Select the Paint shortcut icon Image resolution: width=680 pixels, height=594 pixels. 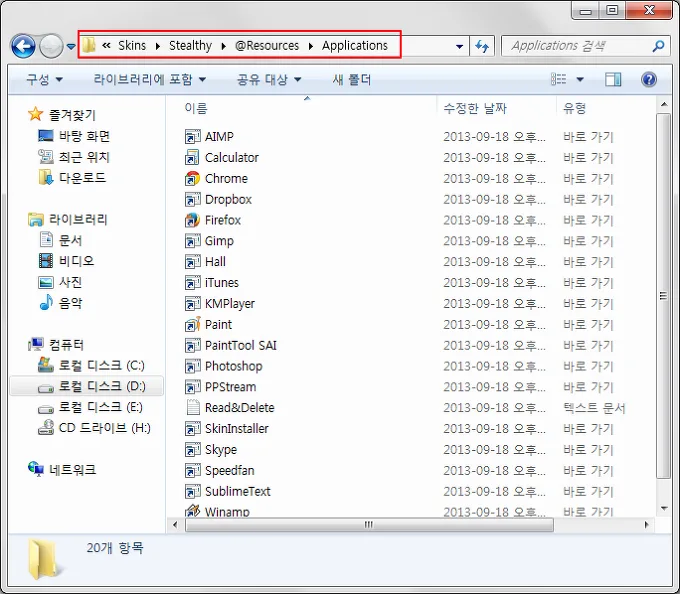[193, 324]
